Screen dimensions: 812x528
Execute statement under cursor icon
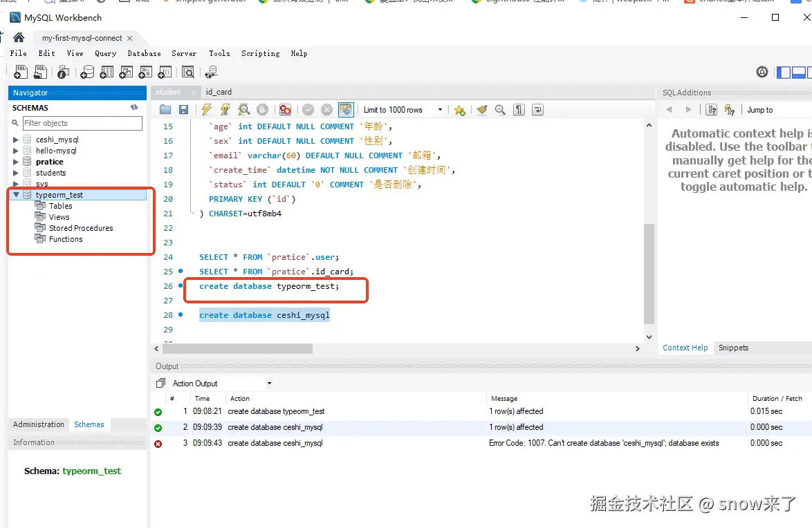pos(225,110)
